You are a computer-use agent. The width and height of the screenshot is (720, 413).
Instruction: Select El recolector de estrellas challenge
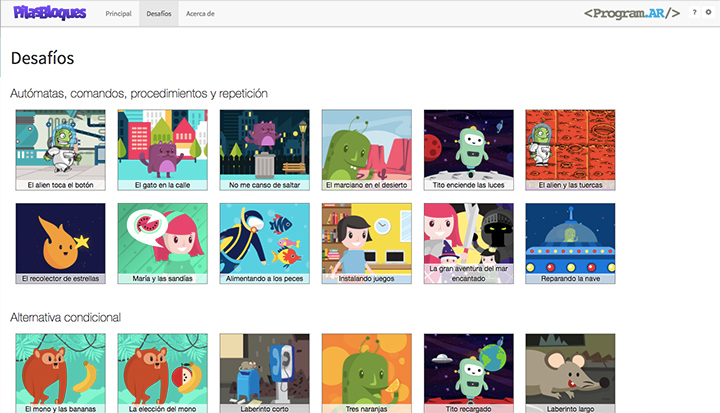[60, 243]
